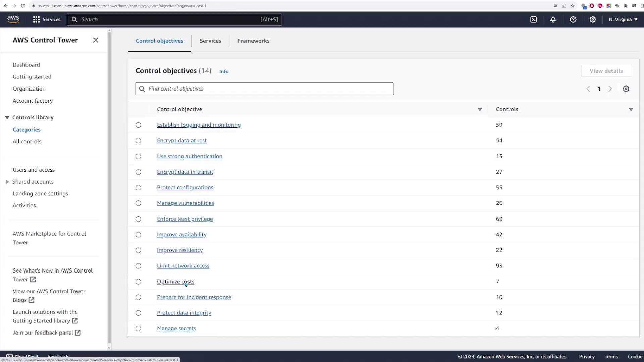Collapse the Controls library section
This screenshot has height=362, width=644.
7,117
